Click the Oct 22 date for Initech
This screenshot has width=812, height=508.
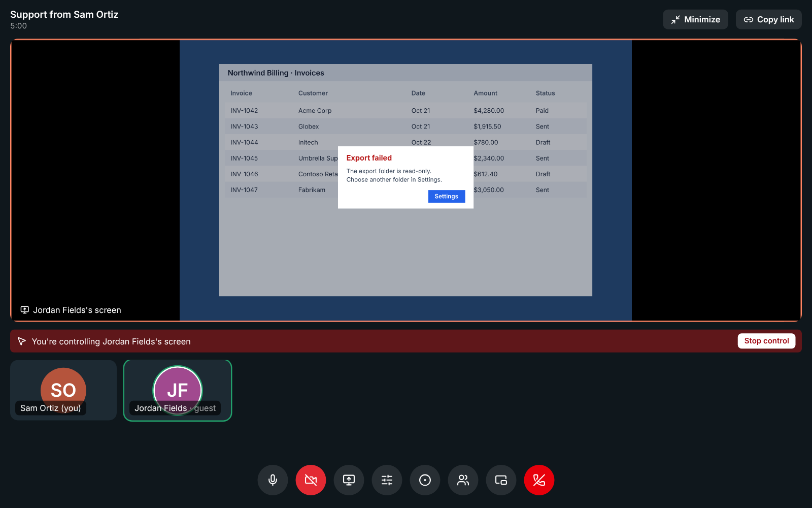[421, 142]
